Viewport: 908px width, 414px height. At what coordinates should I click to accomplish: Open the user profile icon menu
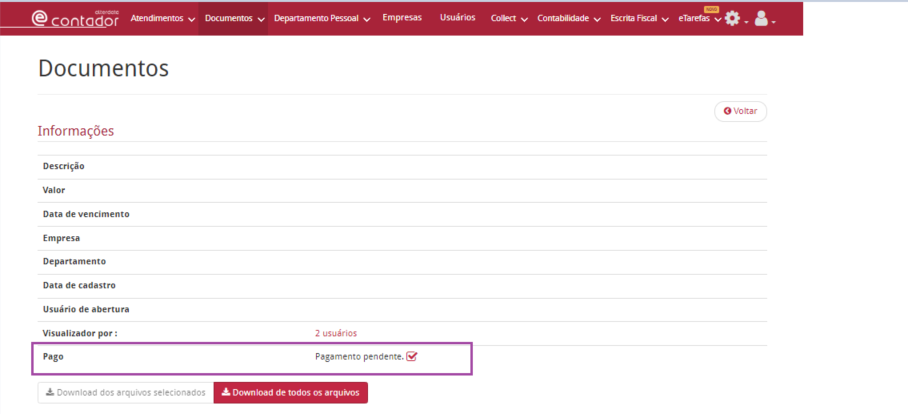pos(764,19)
